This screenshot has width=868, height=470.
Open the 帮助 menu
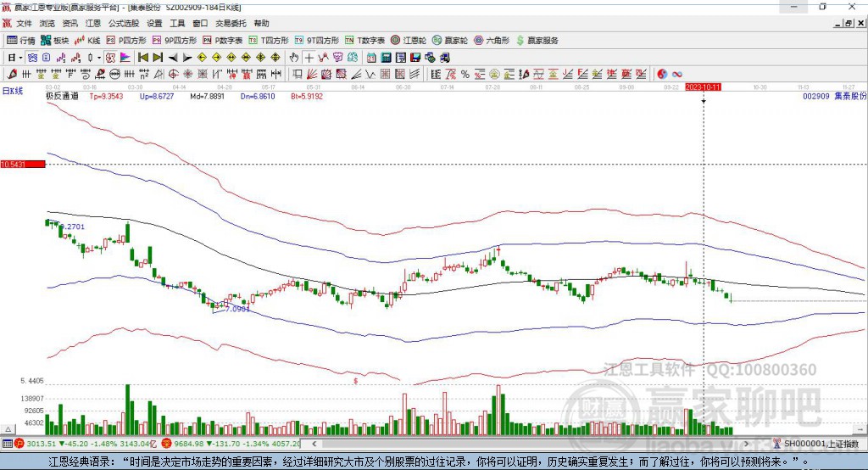261,23
